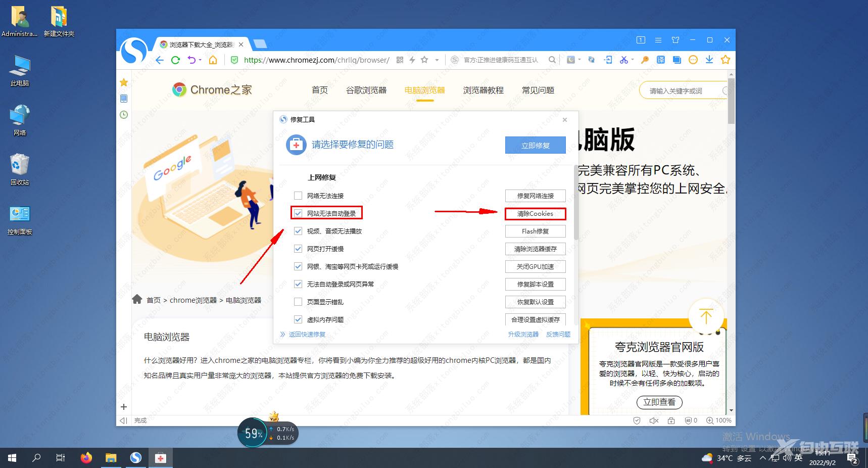Enable night mode with the moon icon
The image size is (868, 468).
click(571, 60)
